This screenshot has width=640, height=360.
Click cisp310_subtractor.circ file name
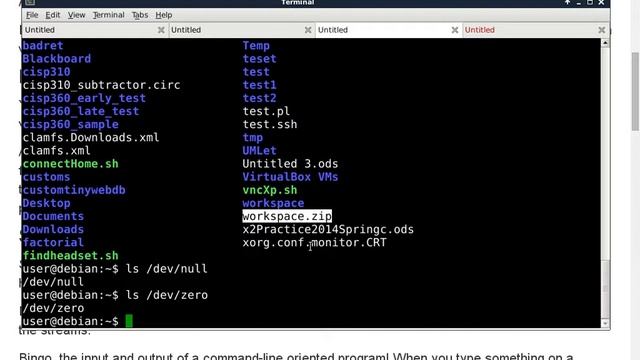pyautogui.click(x=101, y=85)
